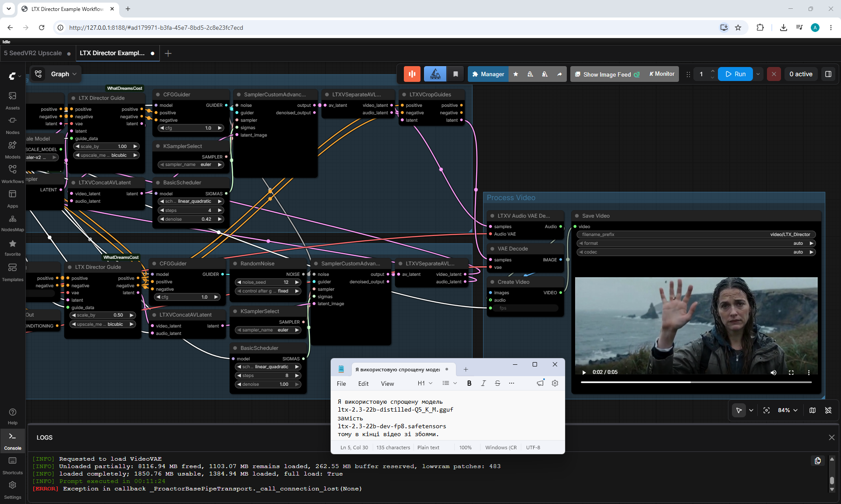Open the favorite sidebar panel
The height and width of the screenshot is (504, 841).
tap(12, 247)
